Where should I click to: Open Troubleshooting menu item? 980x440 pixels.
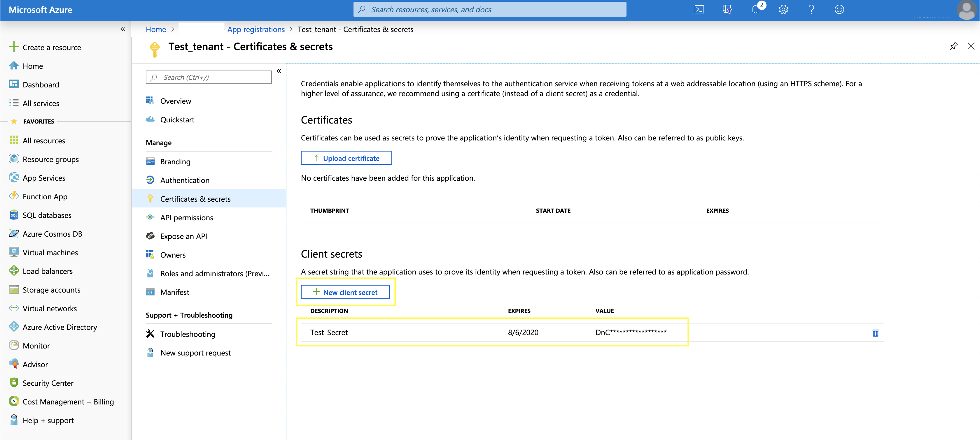click(x=188, y=334)
